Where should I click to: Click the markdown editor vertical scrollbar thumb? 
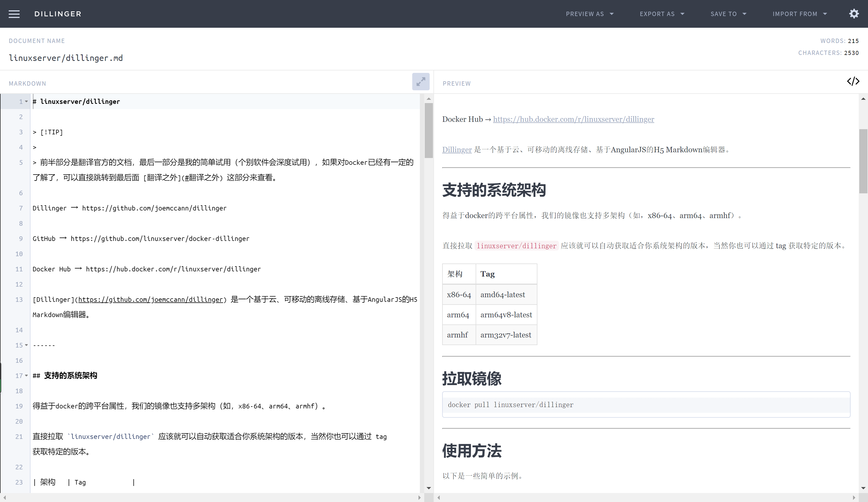[x=429, y=131]
